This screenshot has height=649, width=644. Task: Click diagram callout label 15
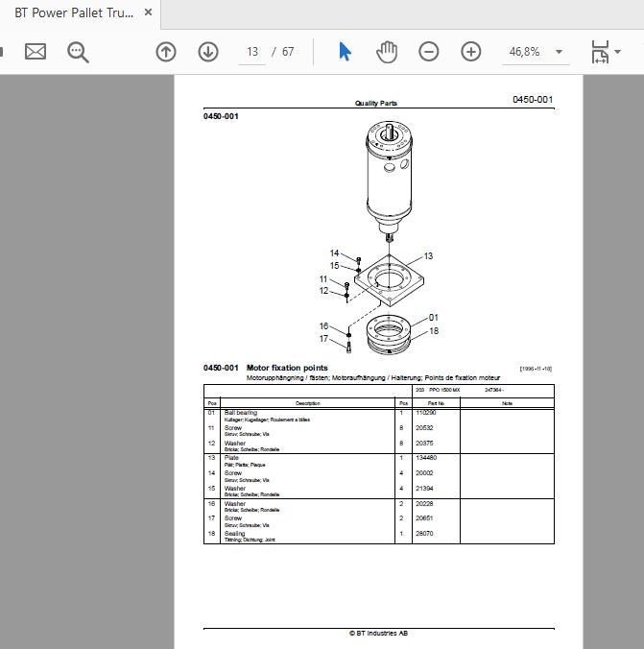pyautogui.click(x=334, y=265)
